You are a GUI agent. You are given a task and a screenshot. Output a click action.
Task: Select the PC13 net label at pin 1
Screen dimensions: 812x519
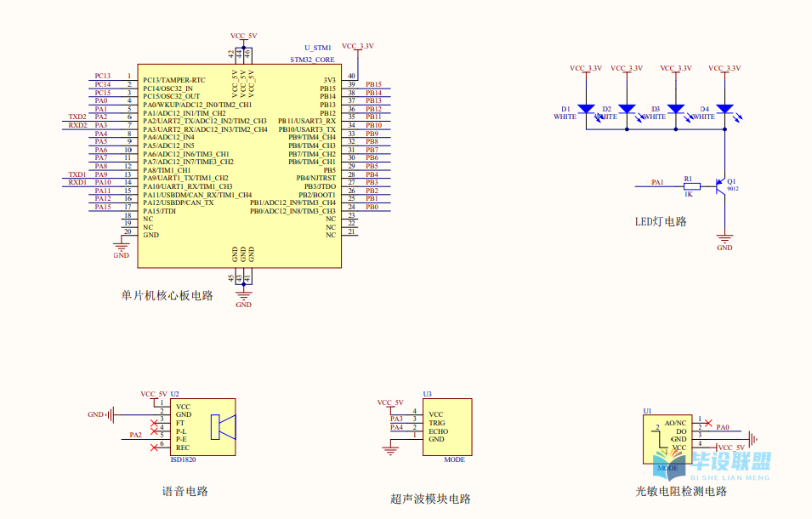point(103,76)
